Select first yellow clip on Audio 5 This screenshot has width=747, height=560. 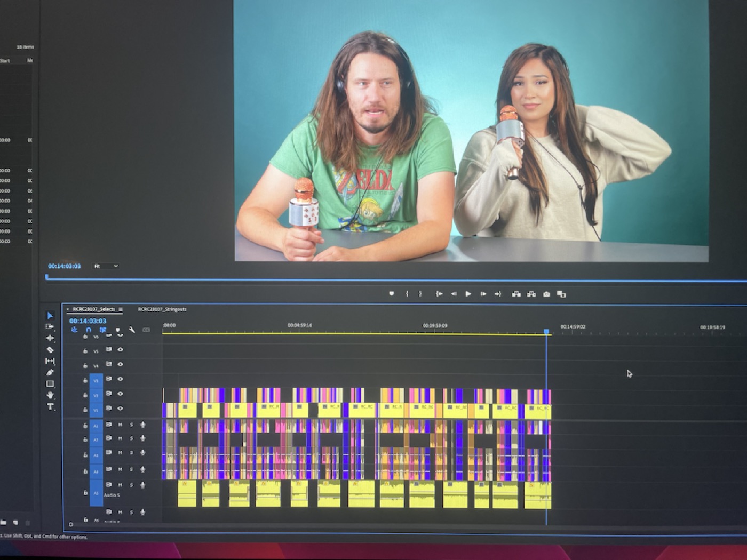tap(187, 494)
